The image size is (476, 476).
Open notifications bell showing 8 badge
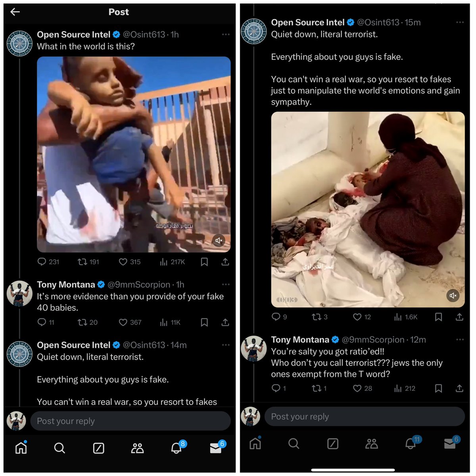(177, 448)
